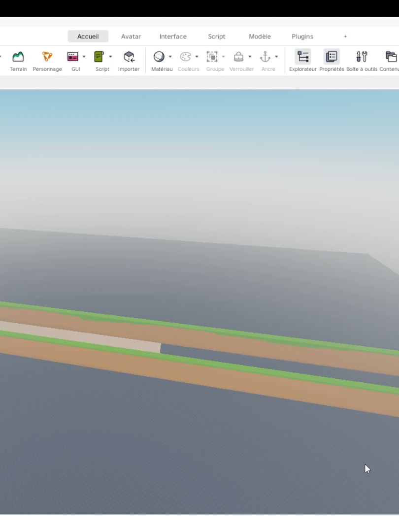Image resolution: width=399 pixels, height=532 pixels.
Task: Expand the Groupe dropdown arrow
Action: 223,57
